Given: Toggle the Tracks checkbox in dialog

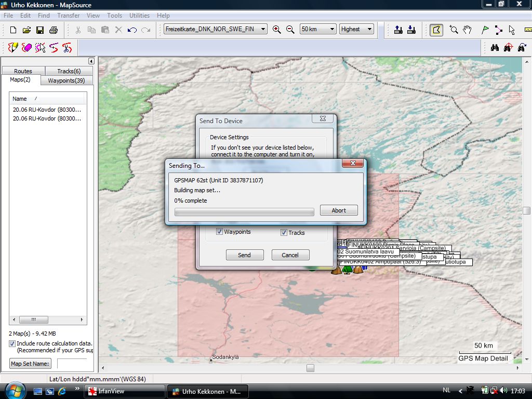Looking at the screenshot, I should (284, 233).
